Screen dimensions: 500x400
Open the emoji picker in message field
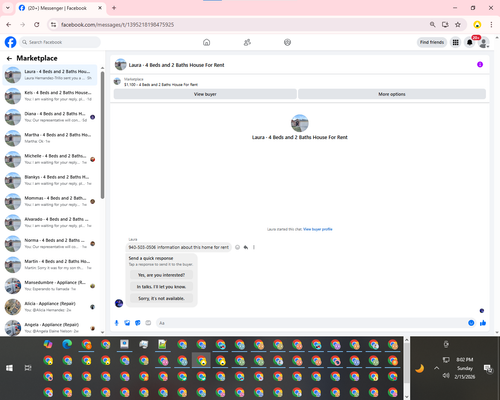471,323
